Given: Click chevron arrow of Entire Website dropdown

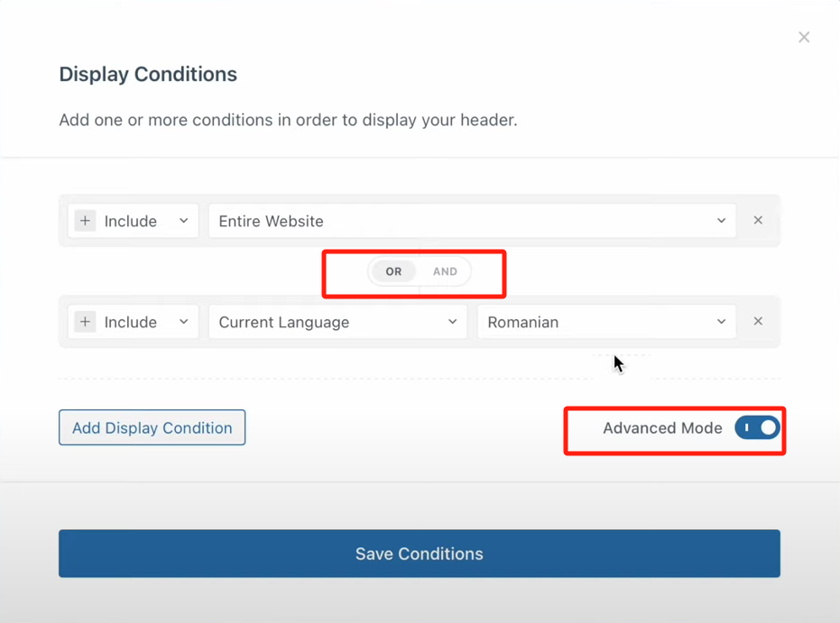Looking at the screenshot, I should 721,221.
